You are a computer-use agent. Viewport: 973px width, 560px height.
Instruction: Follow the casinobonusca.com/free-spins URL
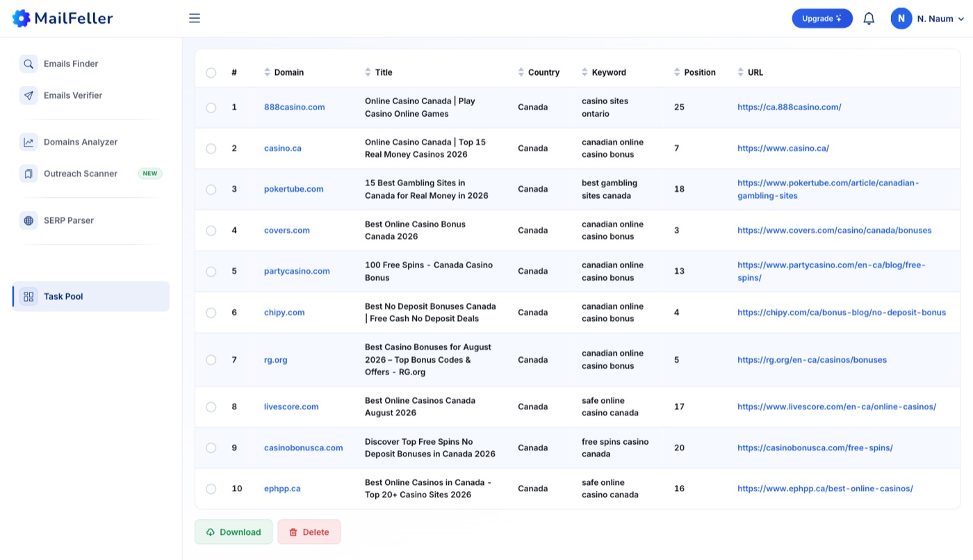point(815,448)
